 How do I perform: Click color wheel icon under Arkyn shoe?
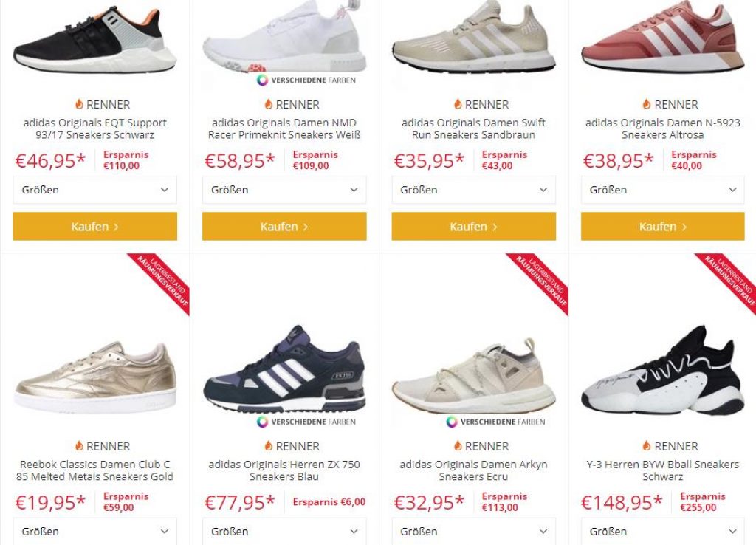point(452,422)
